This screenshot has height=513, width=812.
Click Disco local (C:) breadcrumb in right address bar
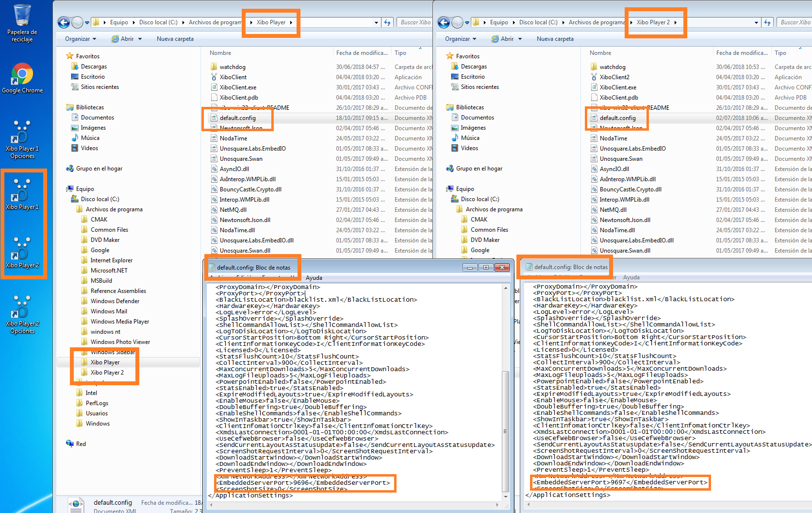(538, 22)
